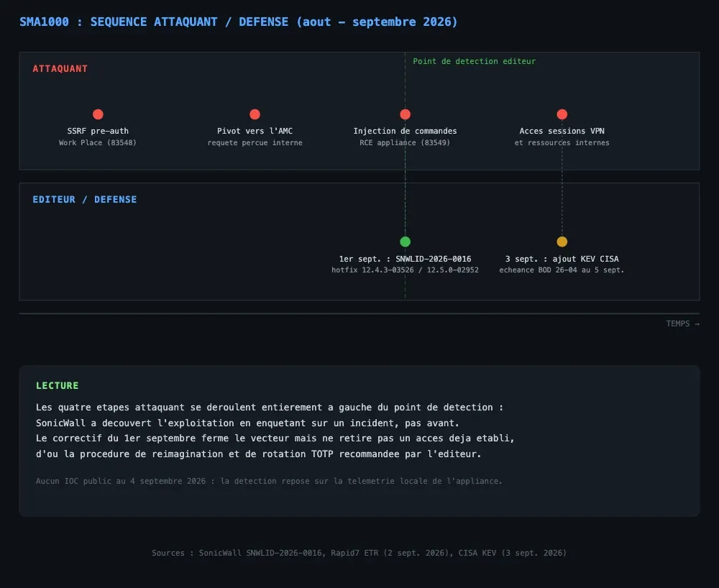This screenshot has width=719, height=588.
Task: Click the 'LECTURE' section heading
Action: coord(58,386)
